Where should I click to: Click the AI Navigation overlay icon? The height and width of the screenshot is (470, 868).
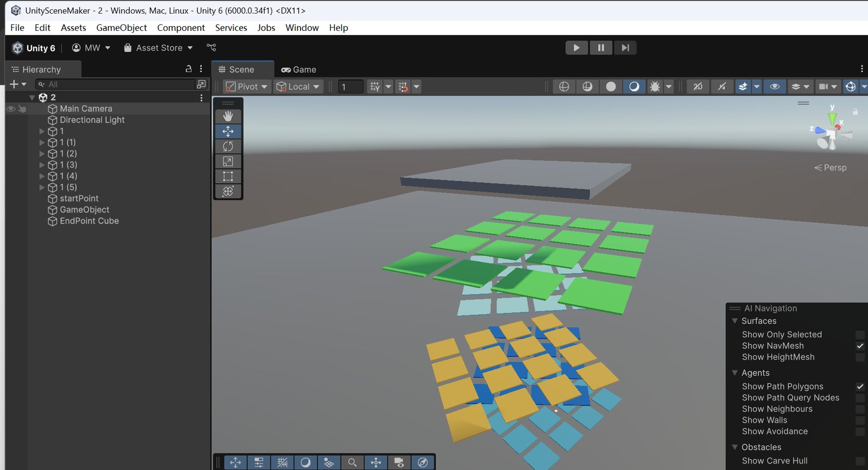pyautogui.click(x=329, y=462)
